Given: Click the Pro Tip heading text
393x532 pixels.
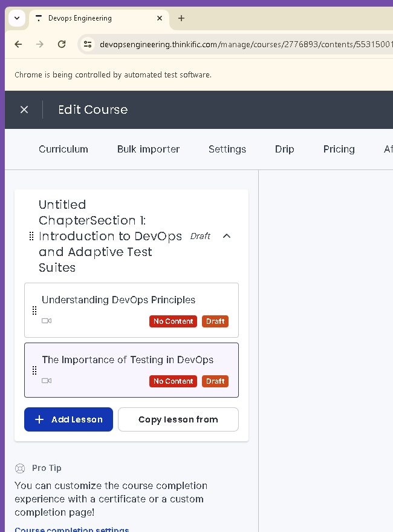Looking at the screenshot, I should pos(47,468).
